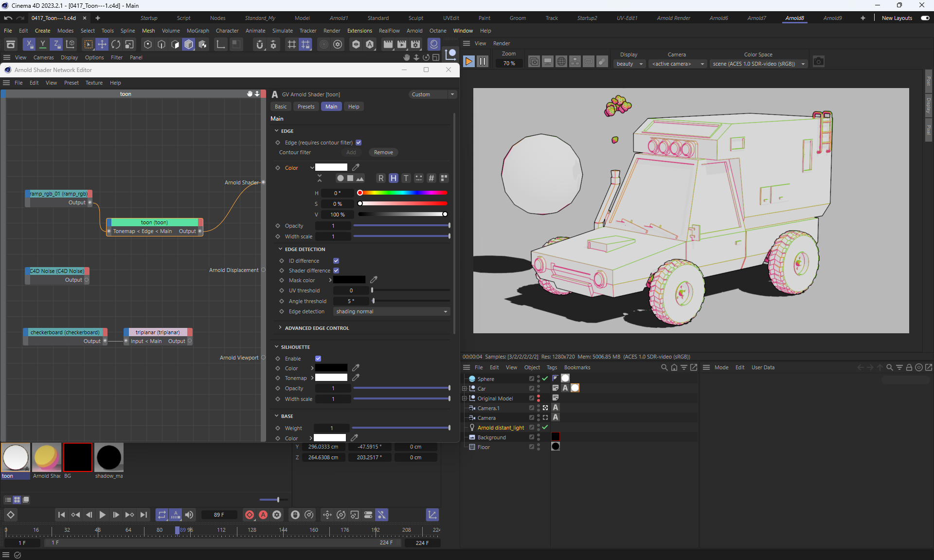The image size is (934, 560).
Task: Select the Move tool in toolbar
Action: 102,45
